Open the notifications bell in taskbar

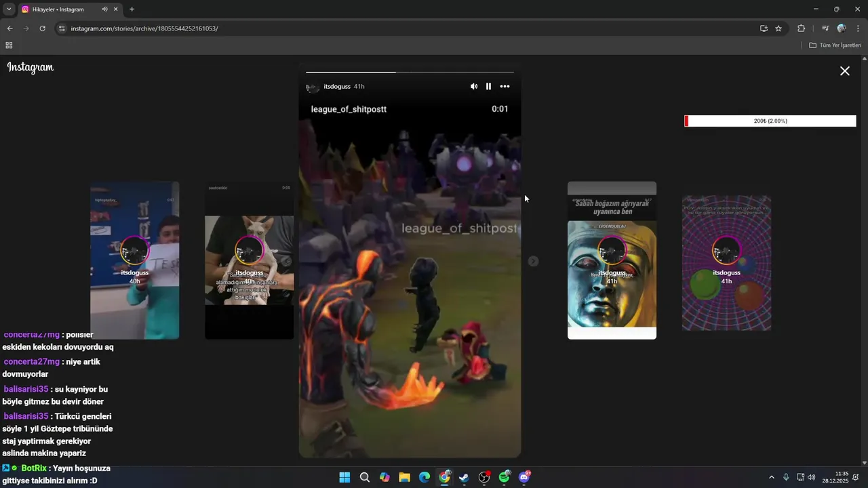pos(856,477)
